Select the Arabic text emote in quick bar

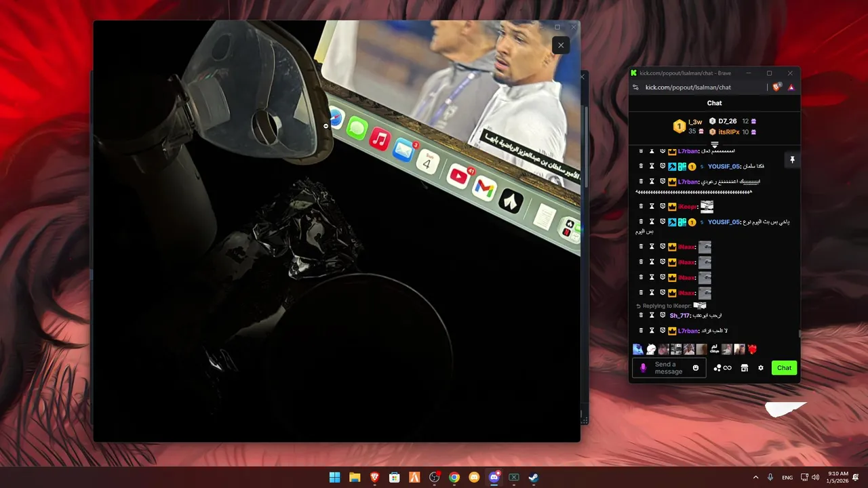714,349
